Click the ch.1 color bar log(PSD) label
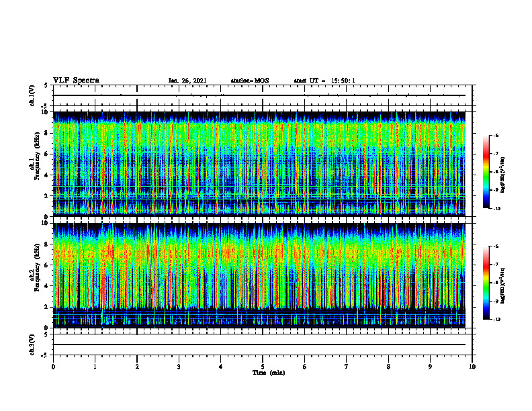The height and width of the screenshot is (411, 532). pos(503,175)
